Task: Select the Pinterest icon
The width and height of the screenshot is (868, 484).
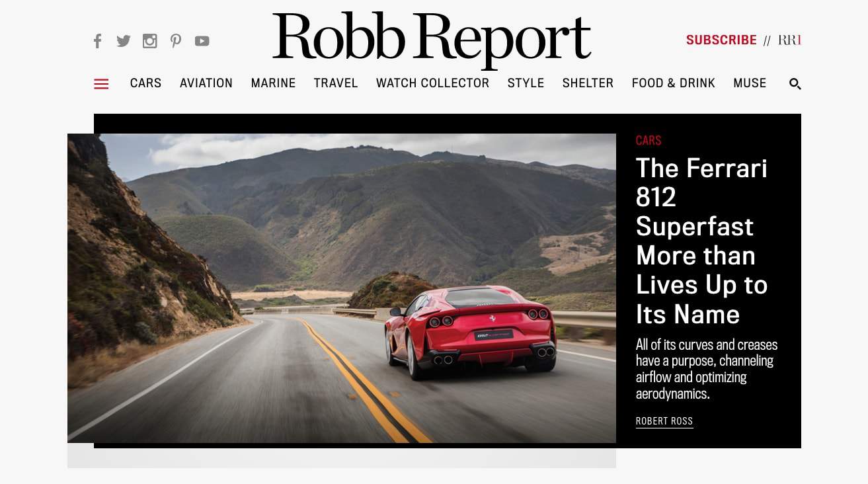Action: 175,40
